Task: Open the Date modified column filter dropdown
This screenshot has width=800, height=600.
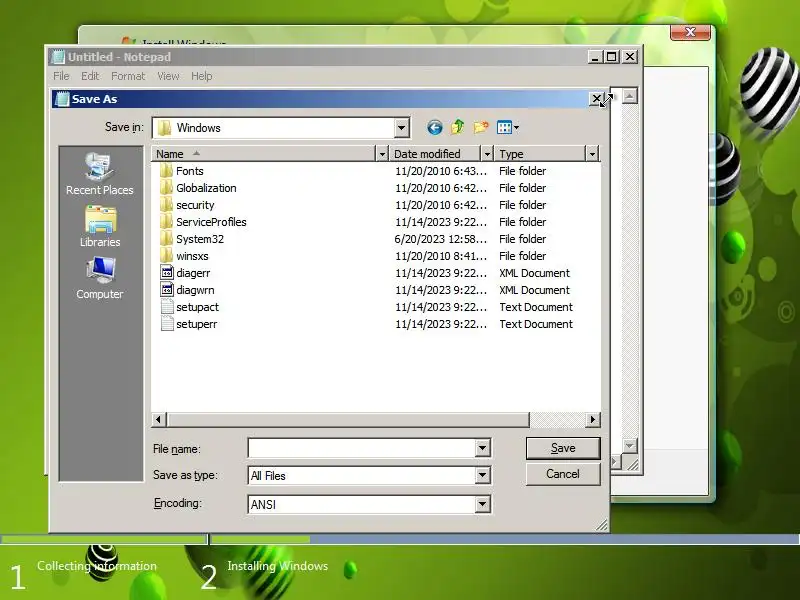Action: [487, 154]
